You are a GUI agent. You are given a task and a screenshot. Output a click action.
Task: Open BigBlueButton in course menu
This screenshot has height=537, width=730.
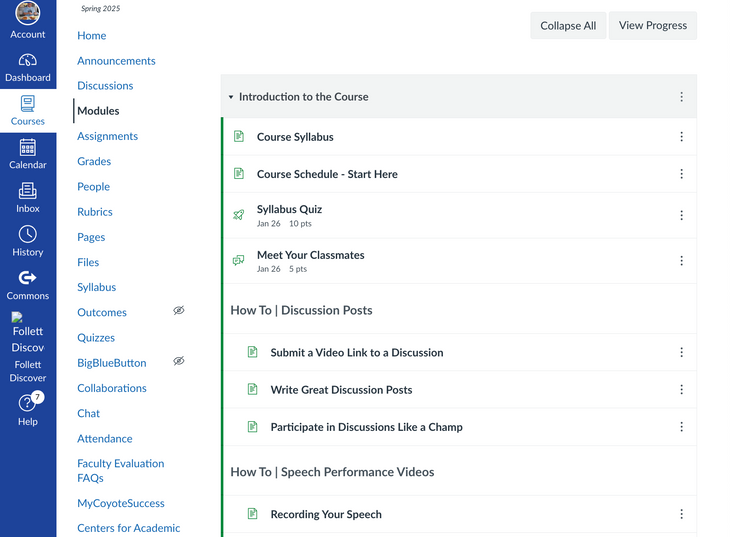[x=112, y=363]
